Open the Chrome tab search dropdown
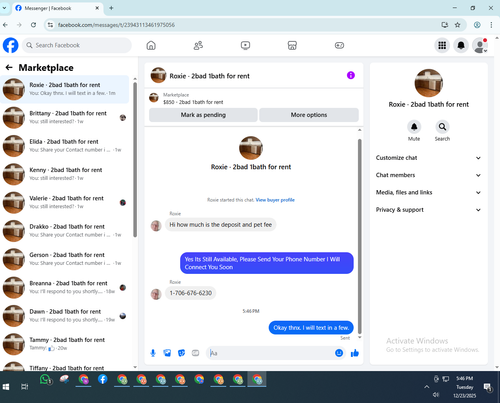Viewport: 500px width, 403px height. coord(4,8)
